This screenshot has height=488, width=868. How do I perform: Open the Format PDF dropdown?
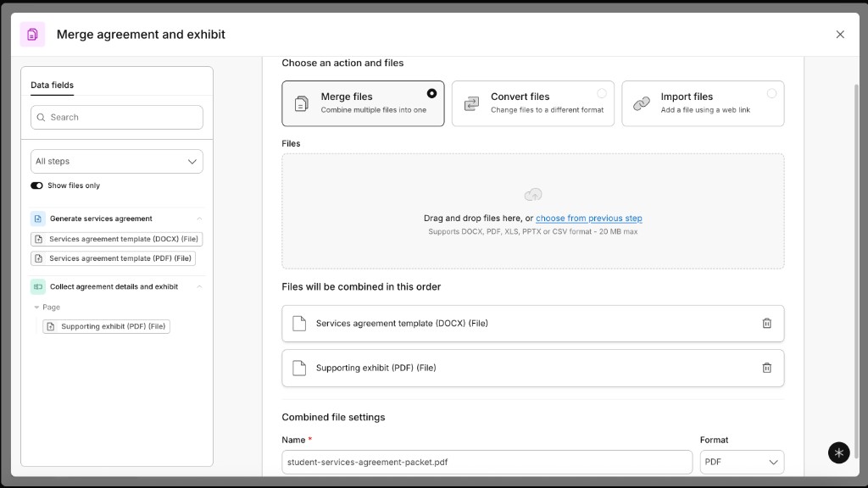(x=742, y=462)
